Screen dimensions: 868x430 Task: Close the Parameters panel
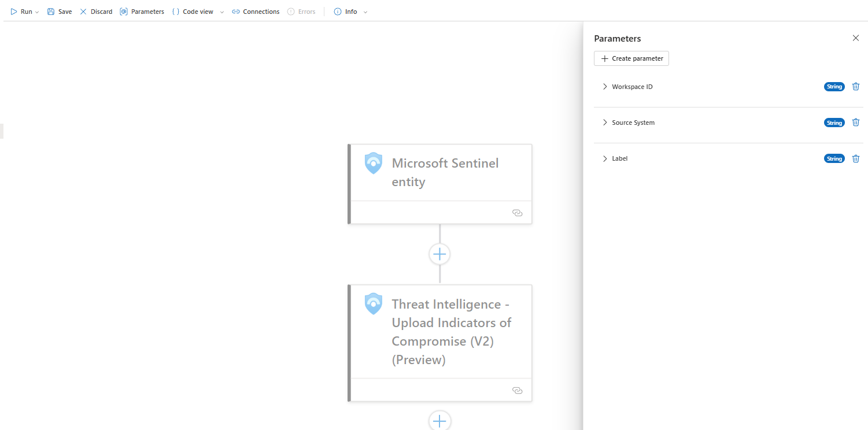coord(856,38)
